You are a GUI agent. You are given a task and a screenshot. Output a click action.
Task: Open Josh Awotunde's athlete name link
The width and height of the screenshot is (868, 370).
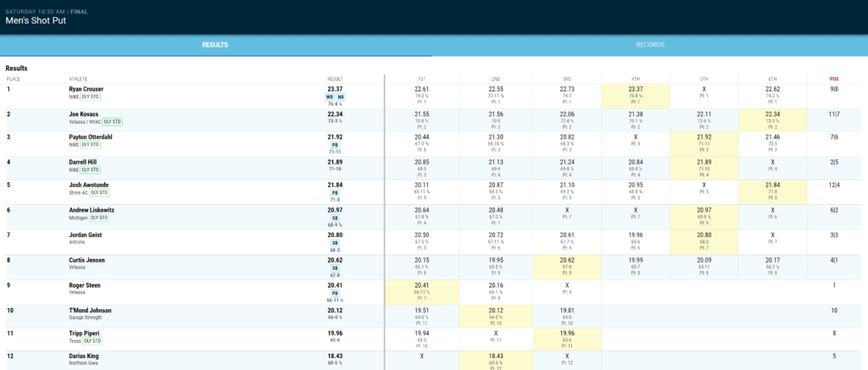click(x=89, y=185)
